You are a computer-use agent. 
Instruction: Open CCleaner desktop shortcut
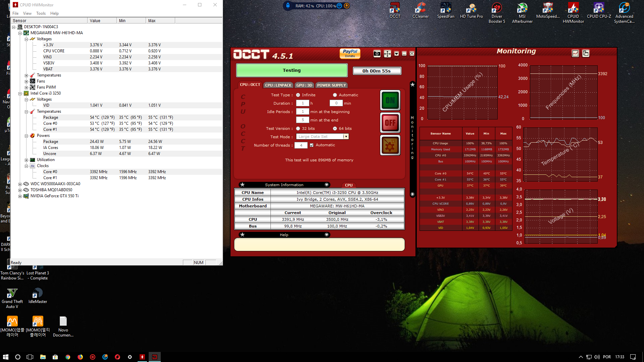(x=420, y=10)
